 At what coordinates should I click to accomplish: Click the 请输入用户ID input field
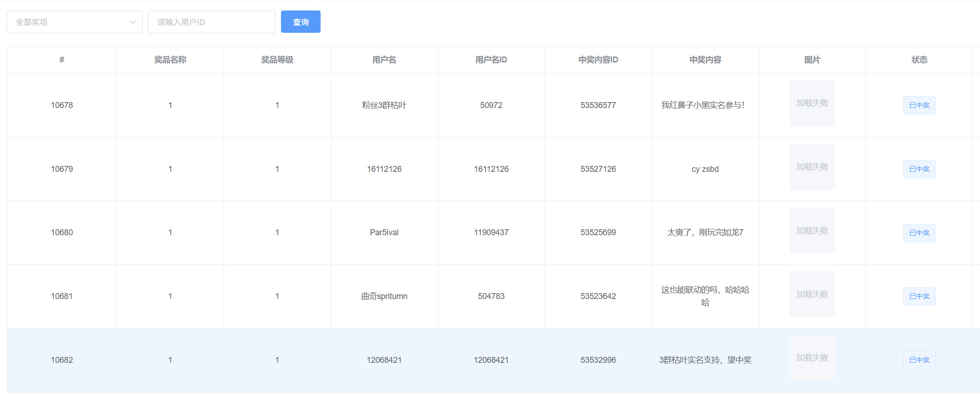(x=212, y=22)
